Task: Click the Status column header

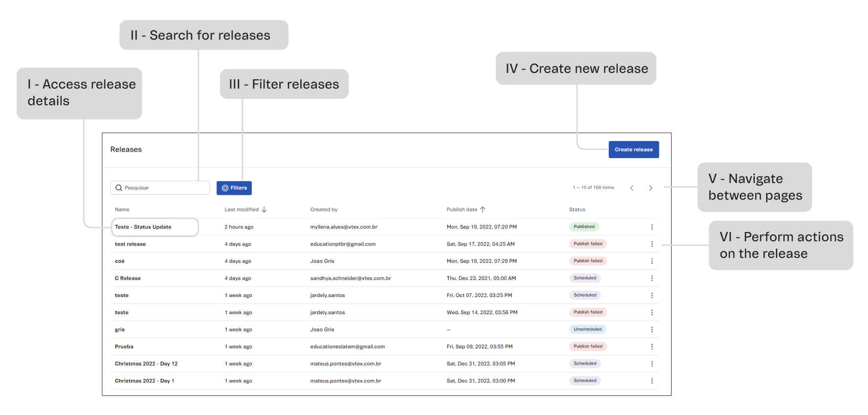Action: tap(577, 209)
